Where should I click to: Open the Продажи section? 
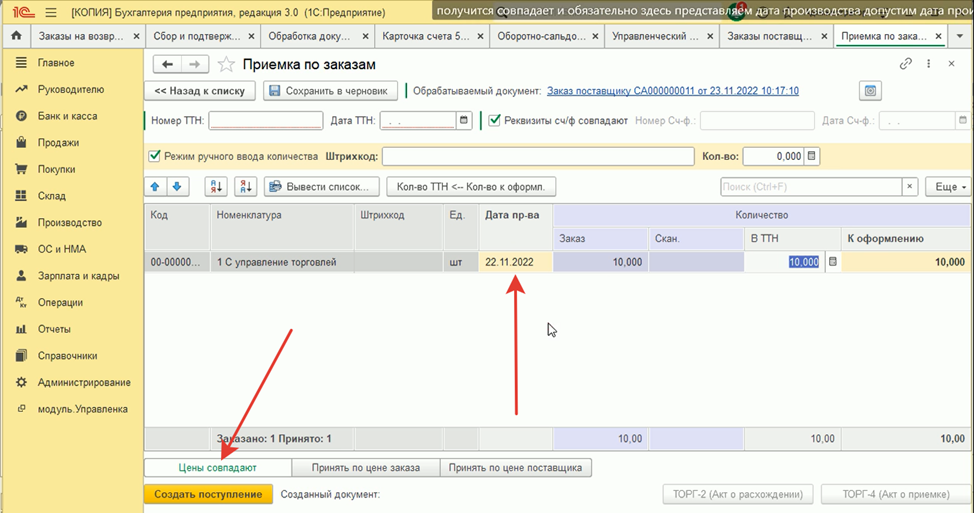click(x=58, y=143)
